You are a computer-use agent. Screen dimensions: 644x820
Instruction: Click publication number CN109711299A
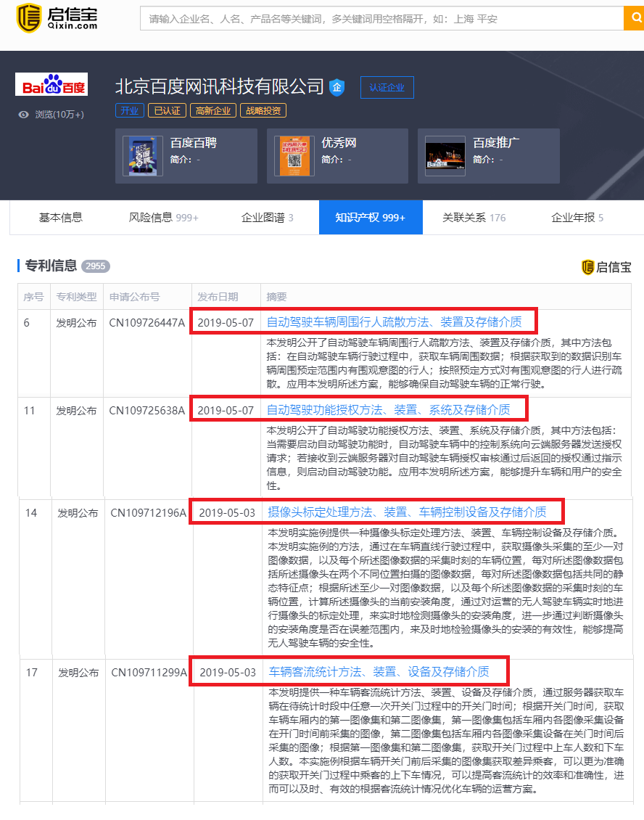149,673
